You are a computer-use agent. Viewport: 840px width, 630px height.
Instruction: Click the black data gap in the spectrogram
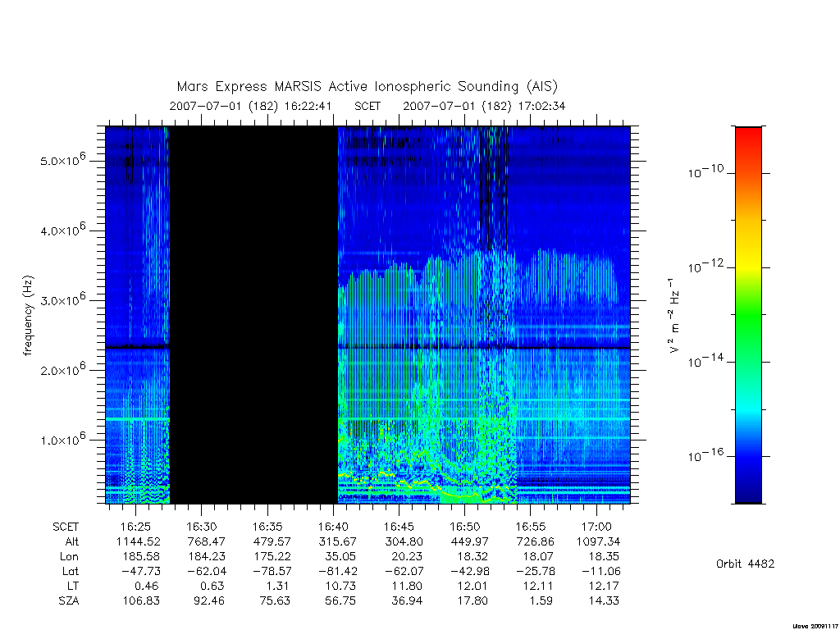click(254, 315)
